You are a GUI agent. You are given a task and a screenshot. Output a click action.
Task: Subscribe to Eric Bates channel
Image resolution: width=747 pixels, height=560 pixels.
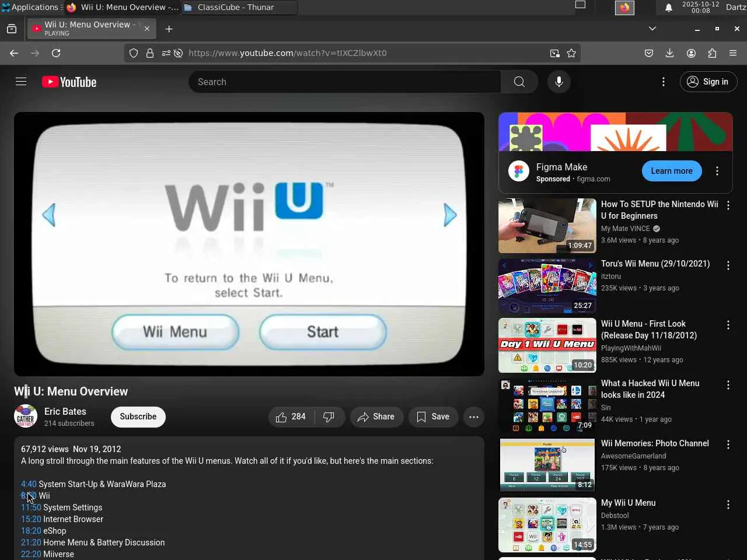(x=138, y=416)
